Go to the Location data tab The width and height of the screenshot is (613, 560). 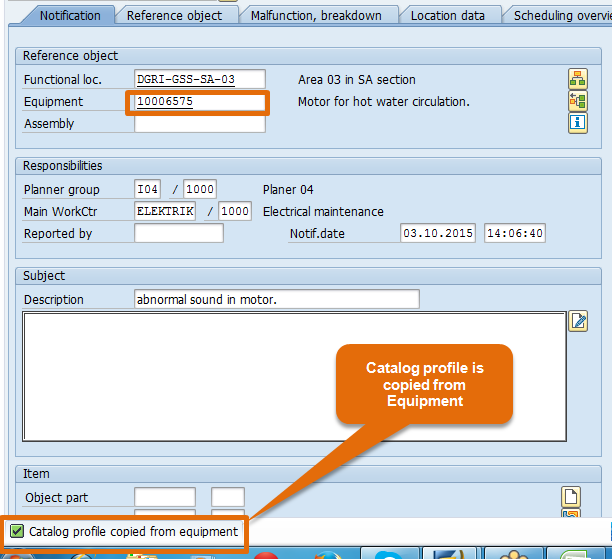447,15
